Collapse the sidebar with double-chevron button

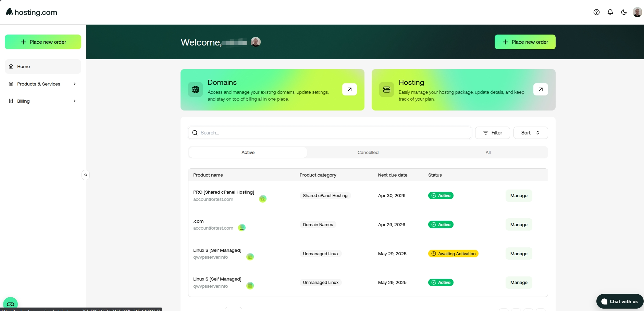86,175
